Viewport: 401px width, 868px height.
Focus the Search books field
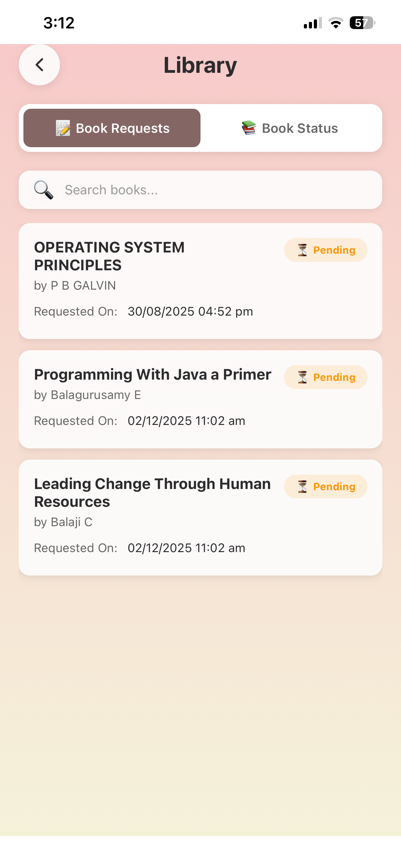pos(200,190)
